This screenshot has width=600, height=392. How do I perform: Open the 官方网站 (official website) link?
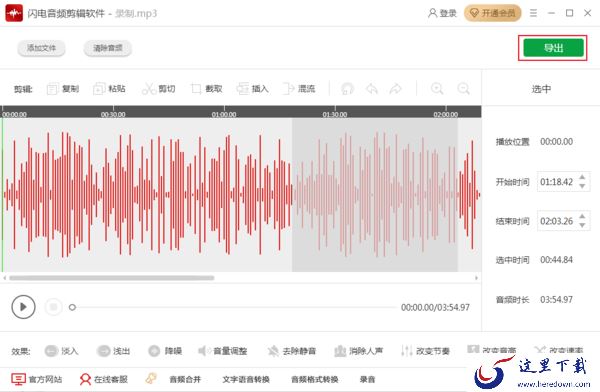(x=36, y=379)
